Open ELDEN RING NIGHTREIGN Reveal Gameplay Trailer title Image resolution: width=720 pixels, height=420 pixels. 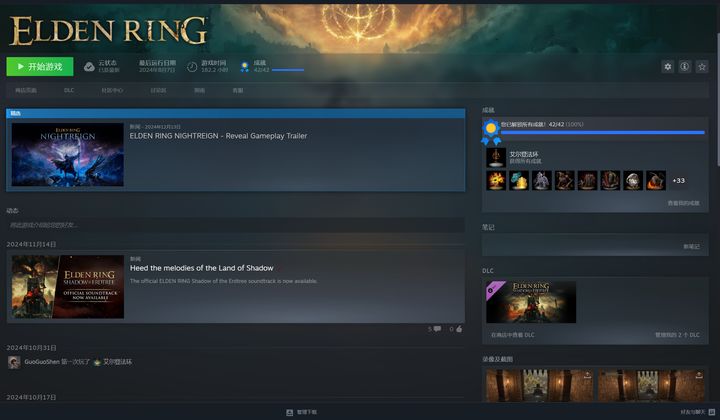pyautogui.click(x=218, y=136)
